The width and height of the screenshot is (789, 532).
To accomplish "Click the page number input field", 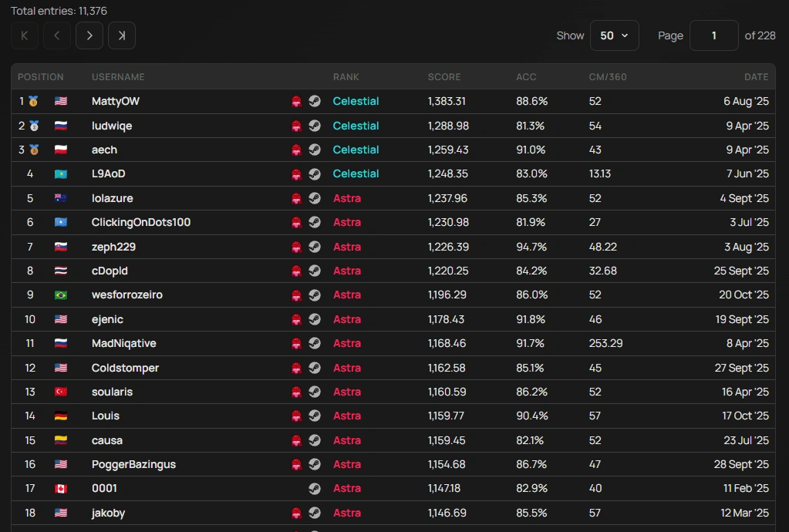I will (713, 35).
